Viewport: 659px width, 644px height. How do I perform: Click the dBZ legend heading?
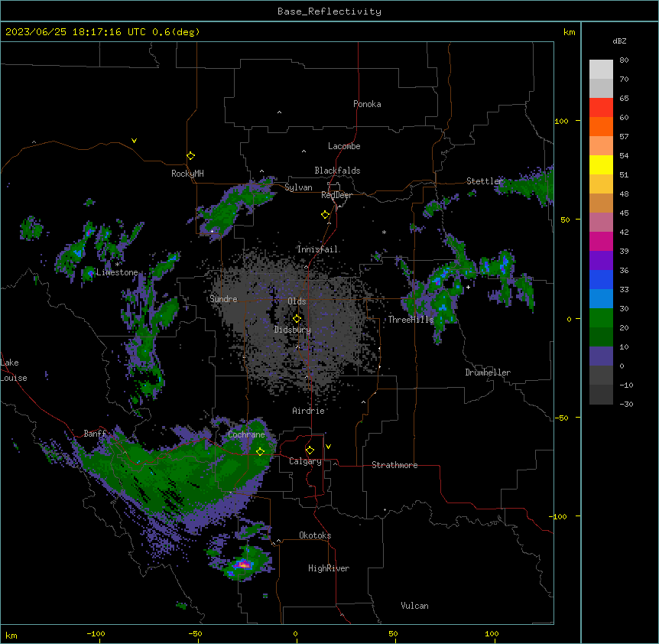pos(619,41)
